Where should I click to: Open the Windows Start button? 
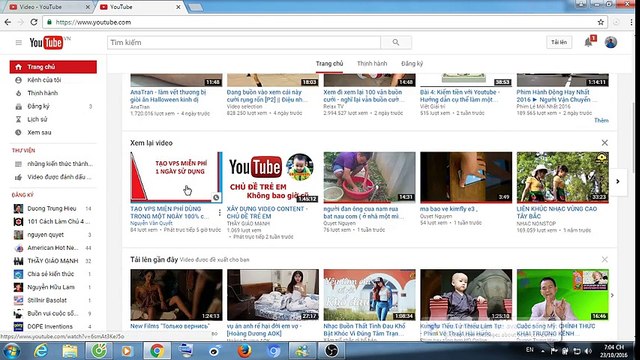pos(12,351)
